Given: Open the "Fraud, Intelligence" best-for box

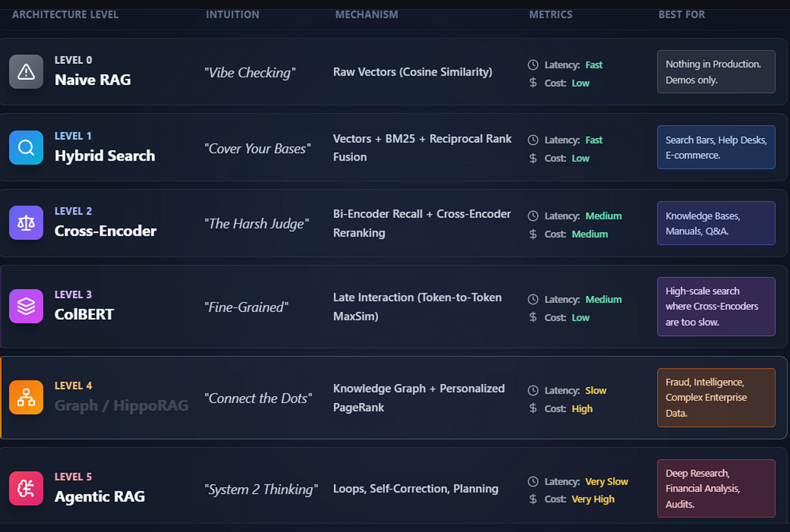Looking at the screenshot, I should [716, 398].
